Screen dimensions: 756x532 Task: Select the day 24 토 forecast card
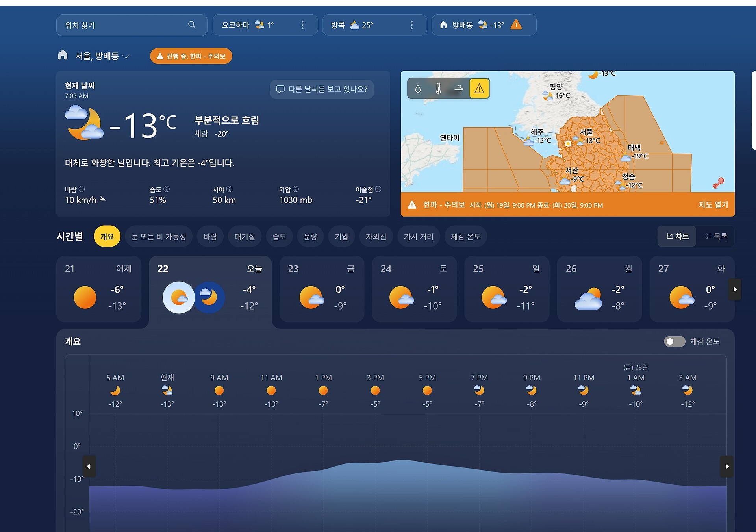414,289
